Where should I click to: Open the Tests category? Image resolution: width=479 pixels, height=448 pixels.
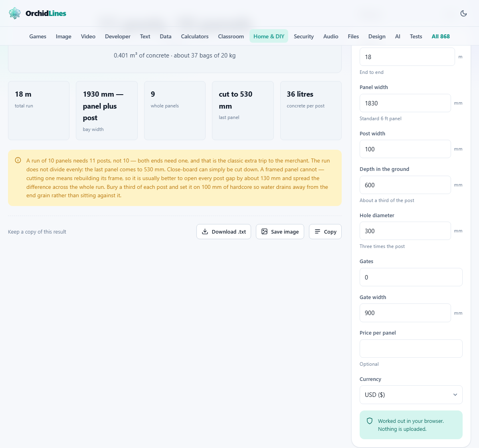[416, 36]
